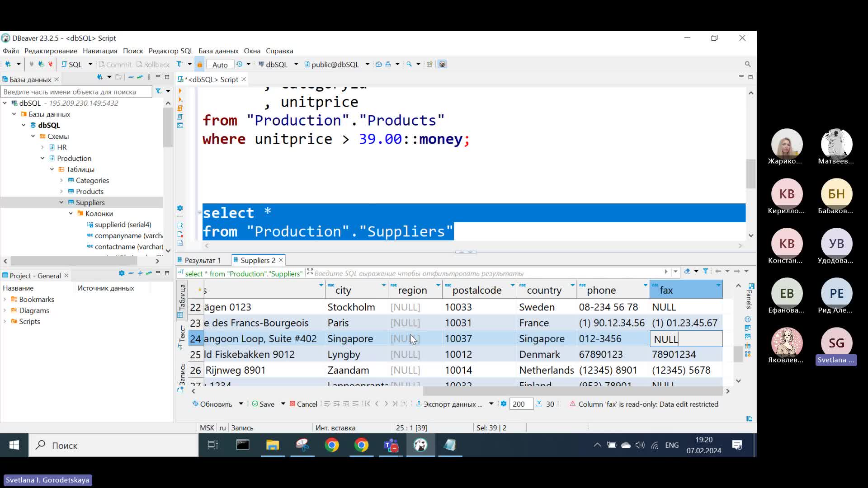Click the row count calculation icon
The image size is (868, 488).
pos(539,404)
